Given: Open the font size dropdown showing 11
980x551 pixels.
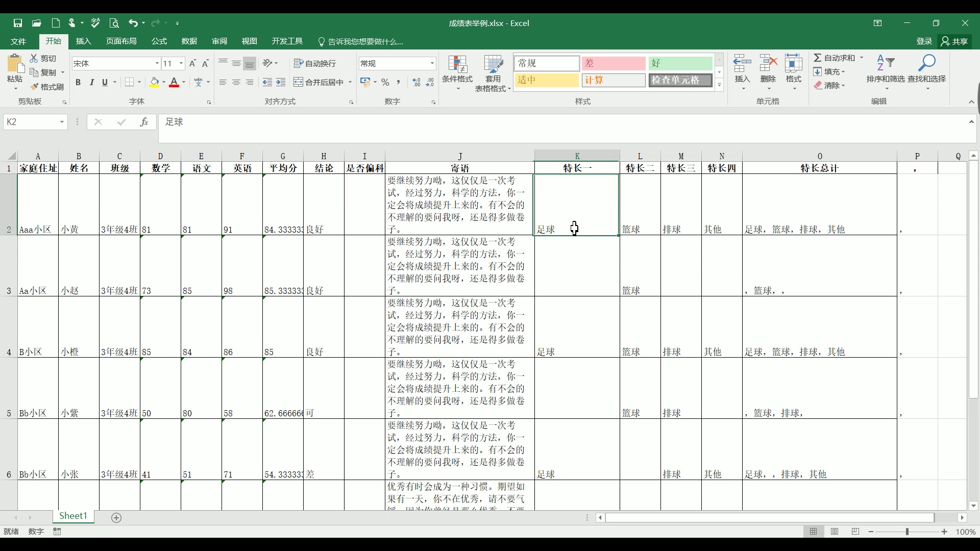Looking at the screenshot, I should (181, 63).
